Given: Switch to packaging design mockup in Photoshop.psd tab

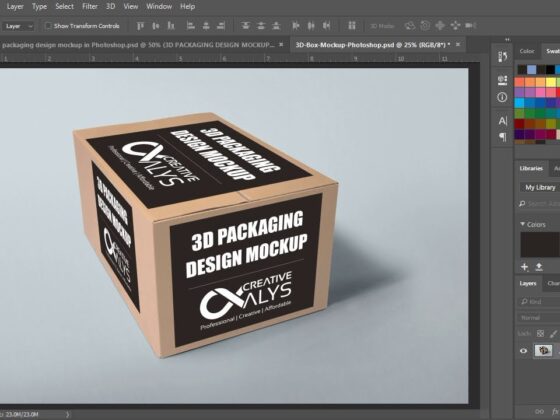Looking at the screenshot, I should (x=138, y=45).
